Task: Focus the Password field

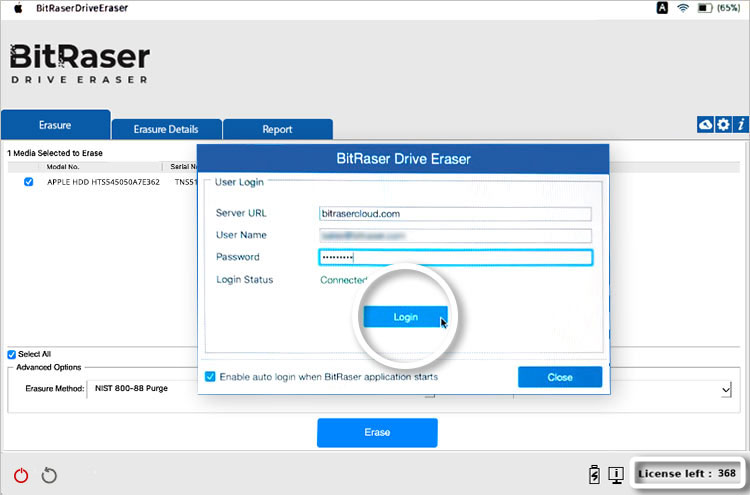Action: [x=455, y=257]
